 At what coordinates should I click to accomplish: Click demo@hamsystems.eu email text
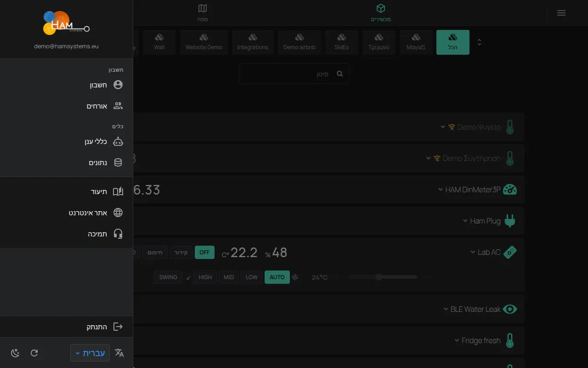point(66,46)
